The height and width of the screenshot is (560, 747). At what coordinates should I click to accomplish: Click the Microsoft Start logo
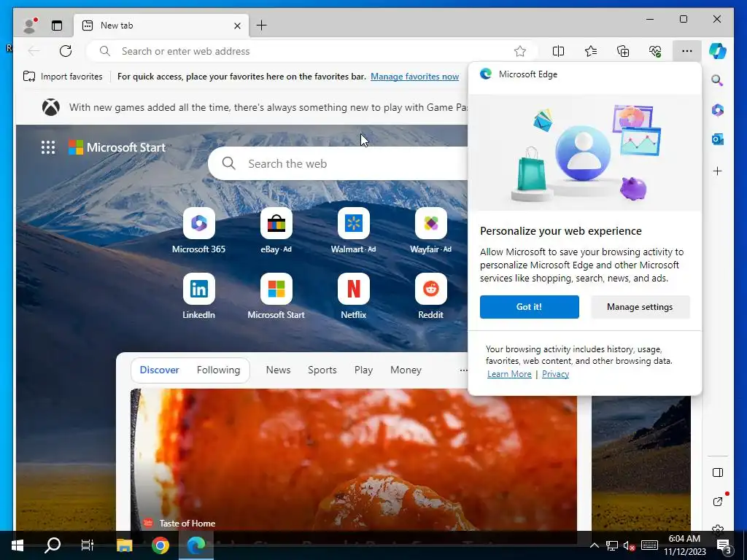click(117, 147)
